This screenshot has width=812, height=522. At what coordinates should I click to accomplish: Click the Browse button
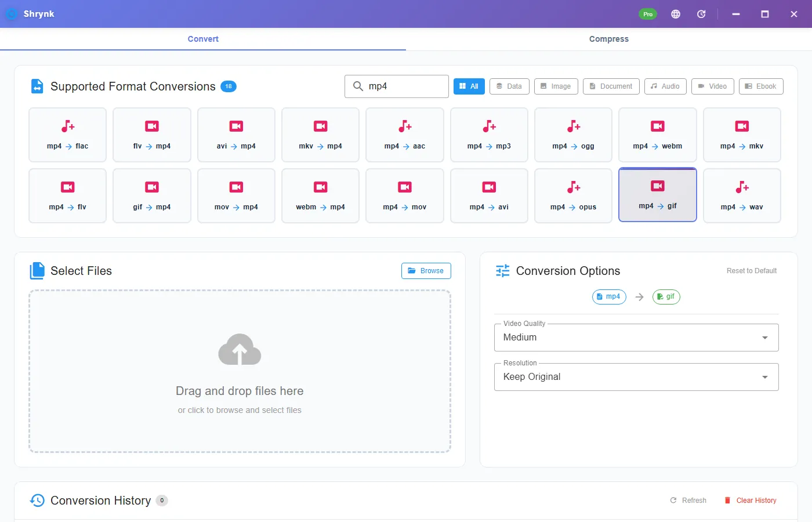tap(426, 271)
